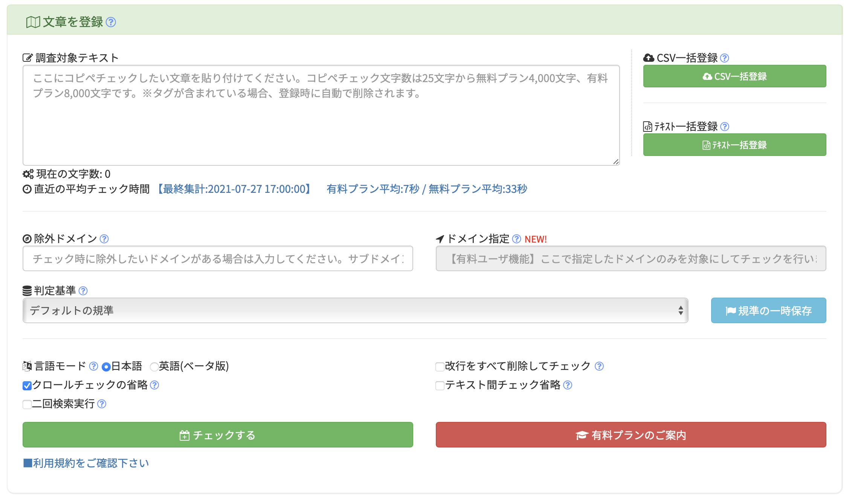The image size is (852, 504).
Task: Open the 判定基準 デフォルトの規準 dropdown
Action: coord(355,310)
